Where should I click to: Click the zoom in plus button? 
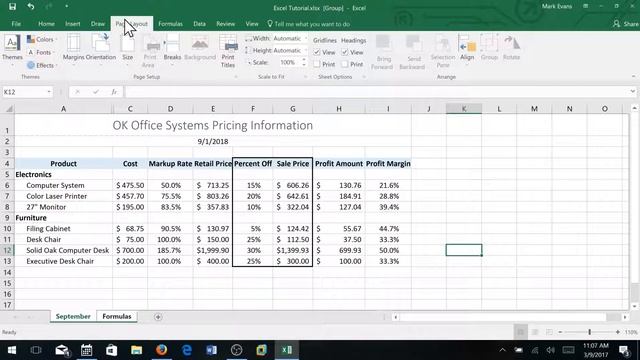tap(618, 332)
